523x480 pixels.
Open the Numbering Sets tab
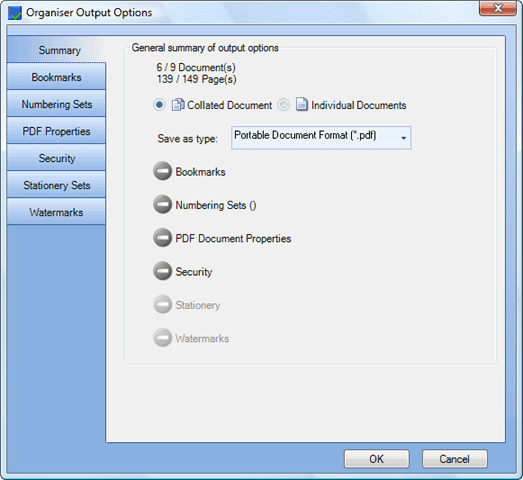56,104
